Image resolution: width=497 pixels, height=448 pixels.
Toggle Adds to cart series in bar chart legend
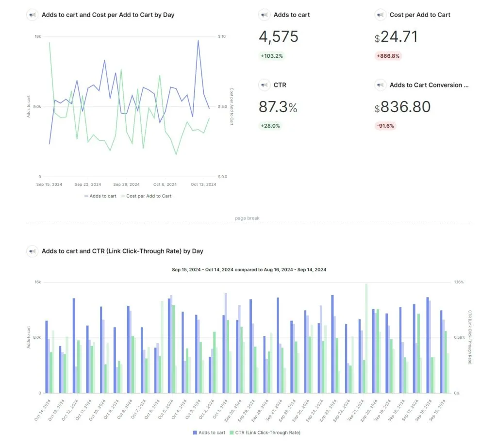(x=209, y=432)
